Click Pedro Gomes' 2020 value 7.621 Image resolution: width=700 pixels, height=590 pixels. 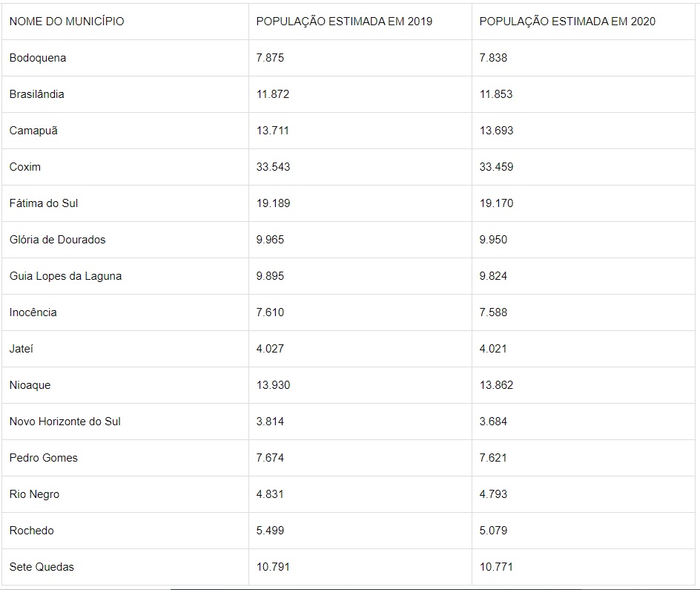pyautogui.click(x=493, y=458)
